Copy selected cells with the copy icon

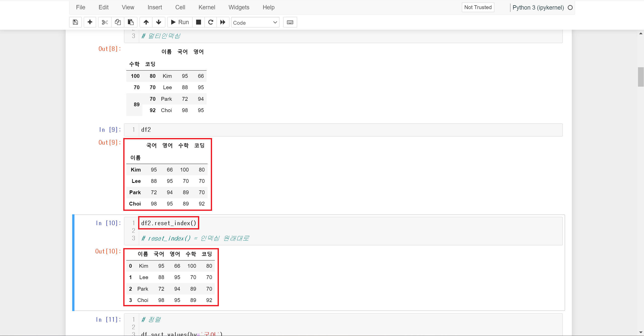[x=118, y=22]
